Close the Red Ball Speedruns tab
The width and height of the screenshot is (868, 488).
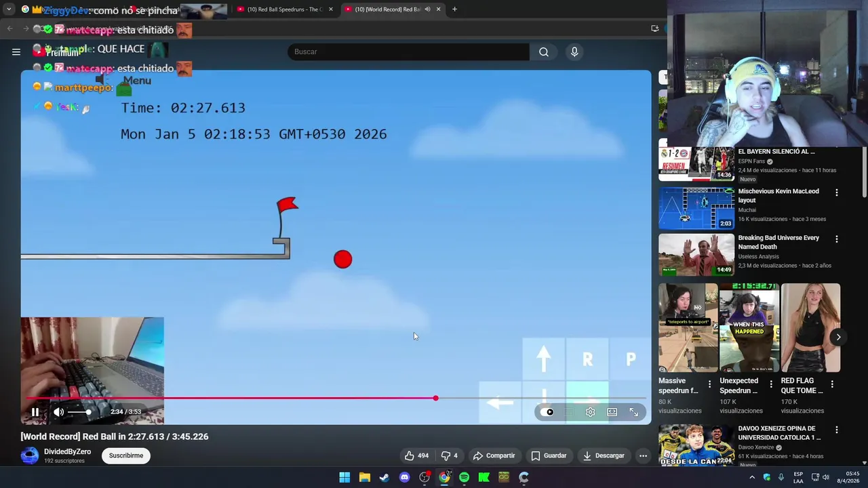click(x=331, y=9)
